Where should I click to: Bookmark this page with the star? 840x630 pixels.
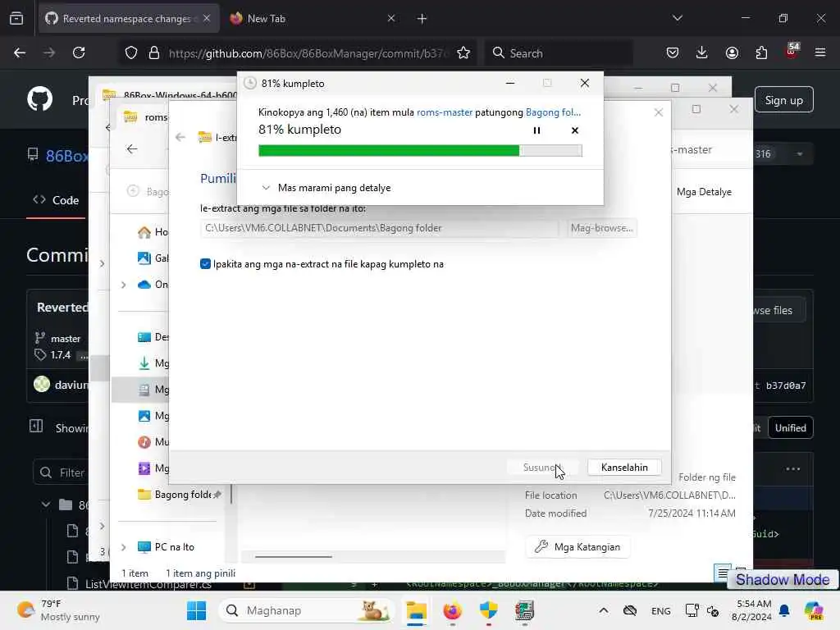[463, 53]
